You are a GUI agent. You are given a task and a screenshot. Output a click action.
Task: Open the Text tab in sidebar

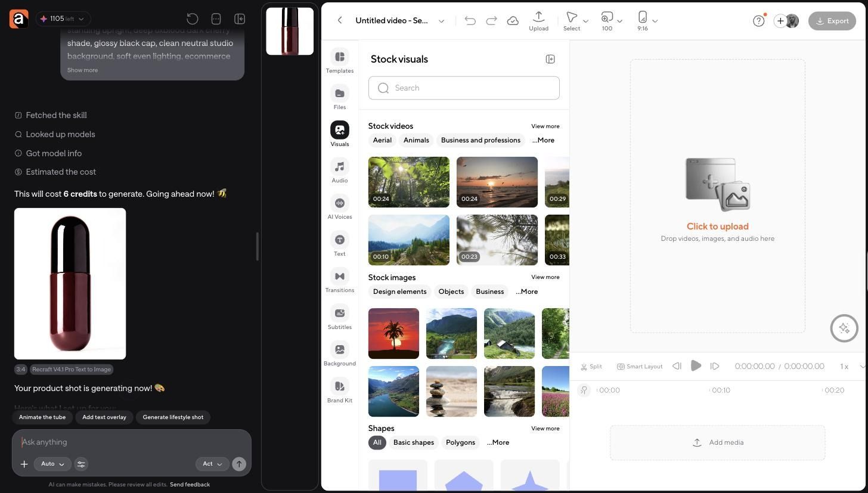[339, 245]
